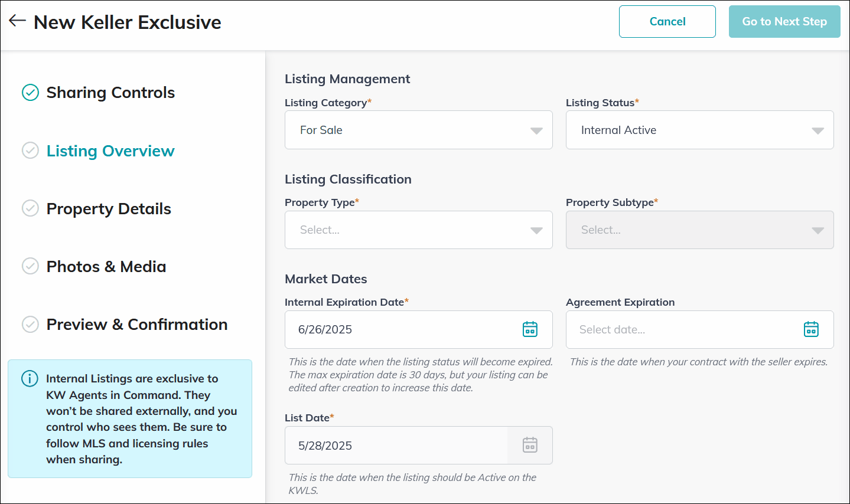Click the Property Type label

click(322, 202)
